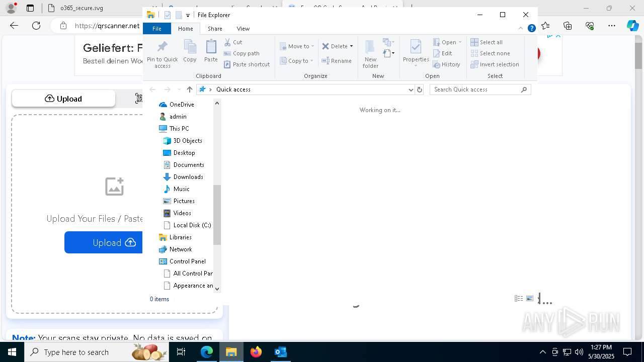This screenshot has width=644, height=362.
Task: Open Videos in navigation tree
Action: point(178,213)
